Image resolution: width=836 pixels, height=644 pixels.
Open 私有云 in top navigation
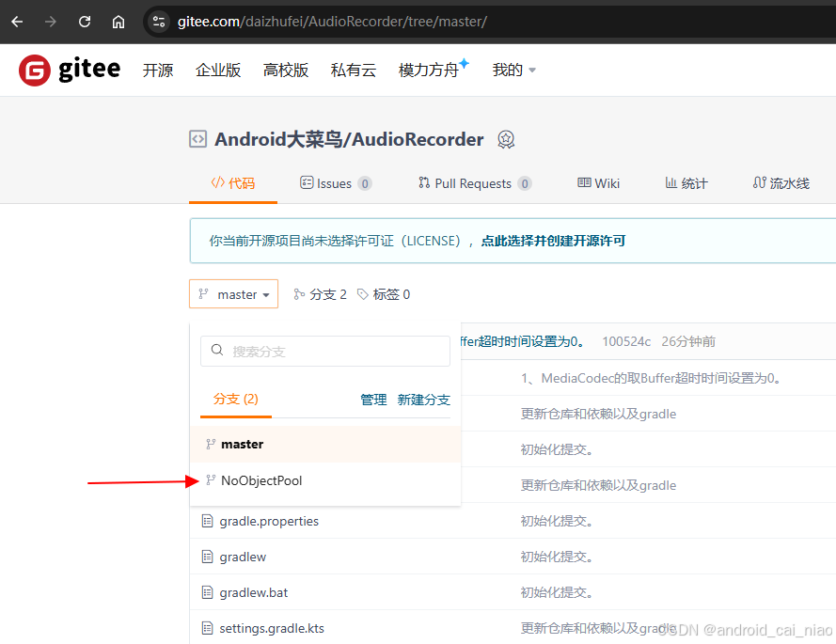point(354,70)
